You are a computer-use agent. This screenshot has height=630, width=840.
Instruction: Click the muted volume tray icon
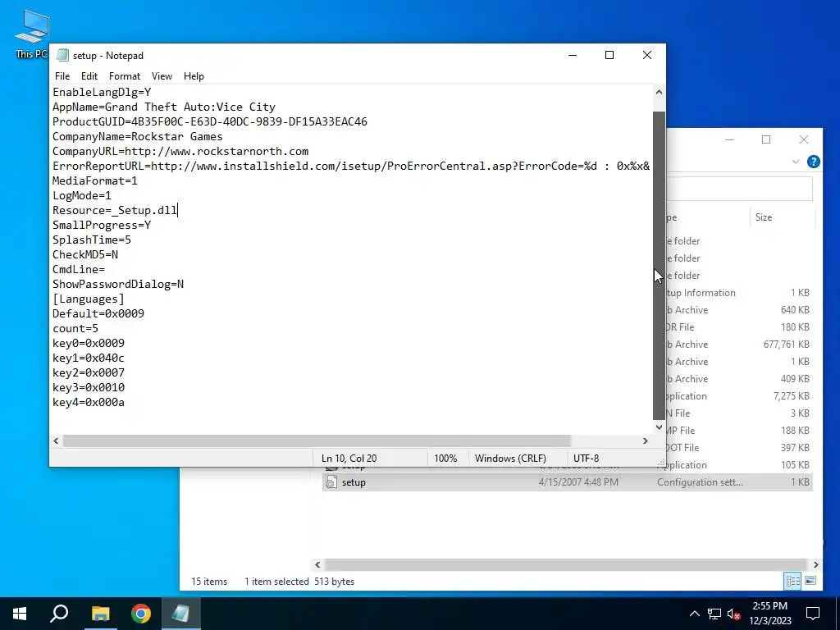[733, 614]
